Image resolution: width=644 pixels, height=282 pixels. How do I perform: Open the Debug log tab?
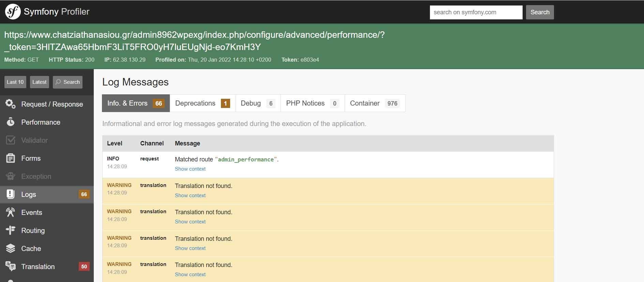point(258,103)
